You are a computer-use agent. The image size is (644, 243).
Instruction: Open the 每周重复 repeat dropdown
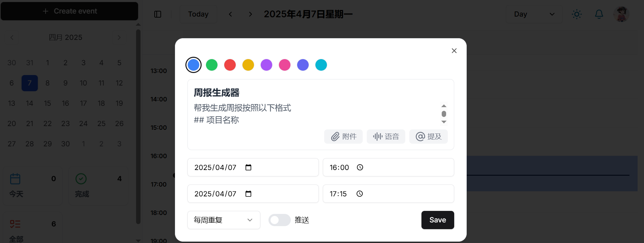(x=224, y=220)
